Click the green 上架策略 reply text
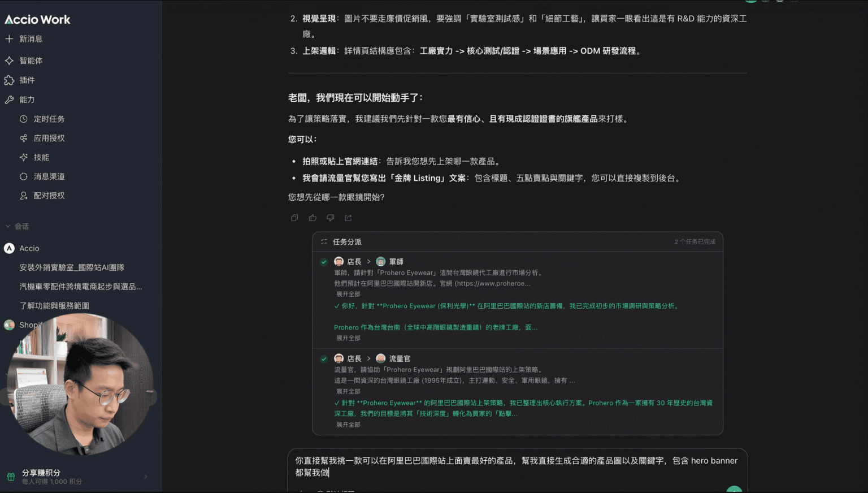This screenshot has height=493, width=868. point(523,408)
